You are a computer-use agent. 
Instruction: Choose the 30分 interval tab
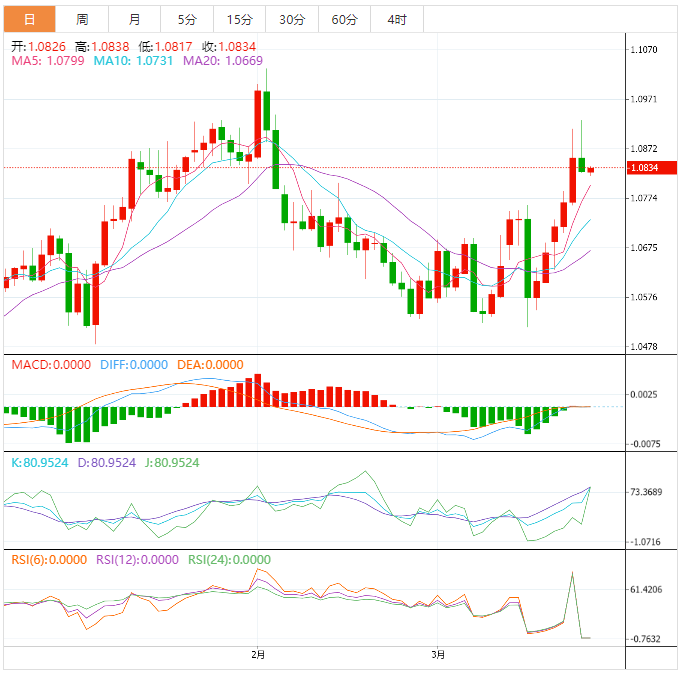(292, 19)
